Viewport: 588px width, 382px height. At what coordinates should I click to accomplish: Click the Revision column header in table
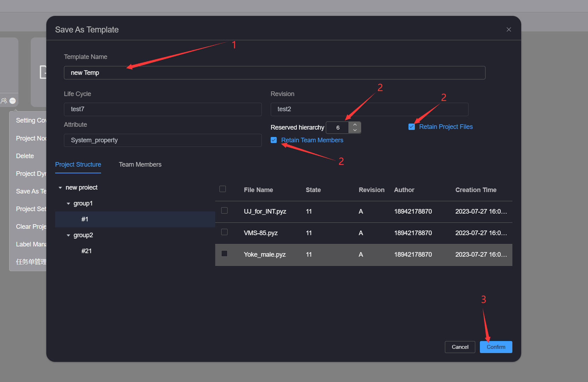(371, 190)
